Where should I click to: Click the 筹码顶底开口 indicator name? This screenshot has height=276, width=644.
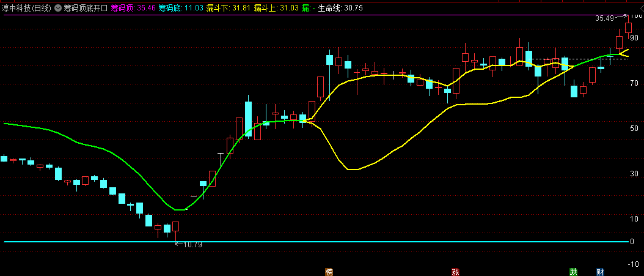86,8
